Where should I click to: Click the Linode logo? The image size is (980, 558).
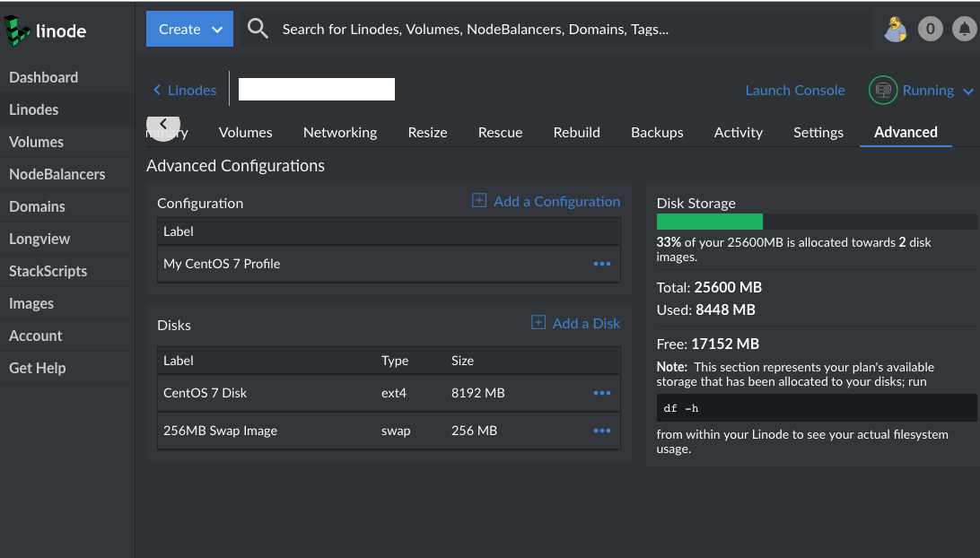(45, 30)
